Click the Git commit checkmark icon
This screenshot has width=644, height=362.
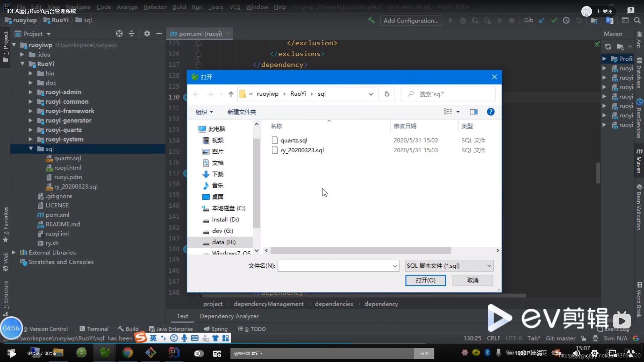click(x=554, y=20)
